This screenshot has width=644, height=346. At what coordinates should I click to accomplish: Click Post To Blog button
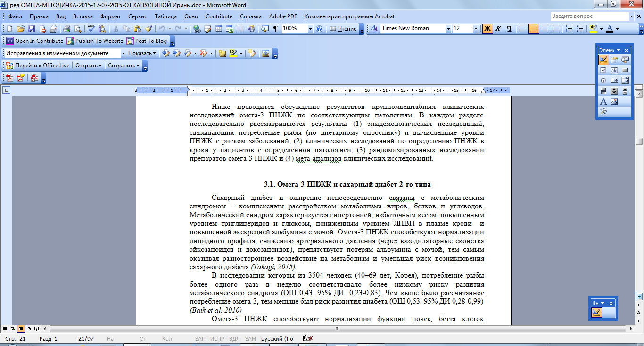click(147, 41)
